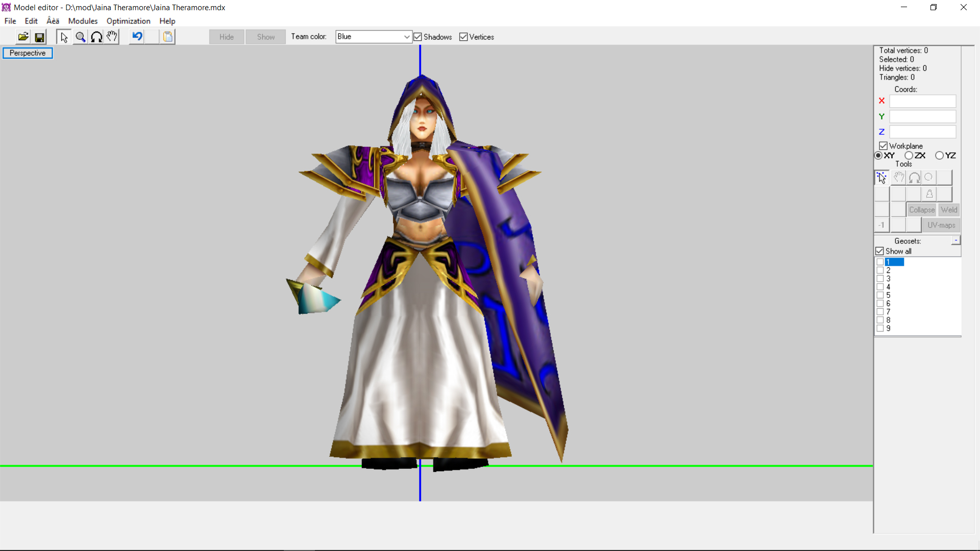
Task: Click the Z coordinate input field
Action: (922, 132)
